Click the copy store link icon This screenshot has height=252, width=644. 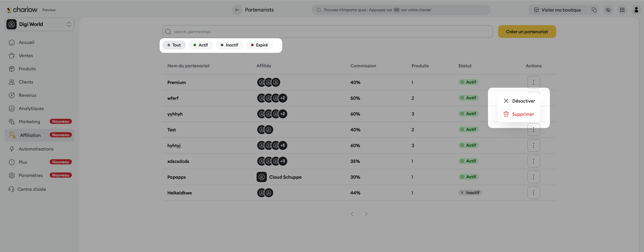click(x=594, y=10)
